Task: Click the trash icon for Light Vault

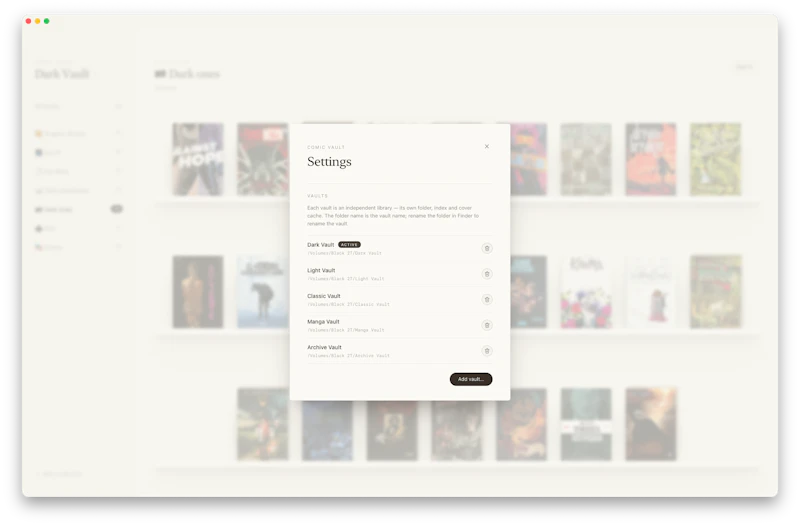Action: 487,274
